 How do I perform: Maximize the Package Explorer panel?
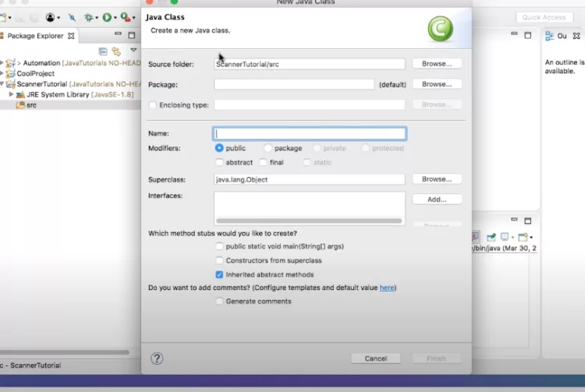[131, 36]
